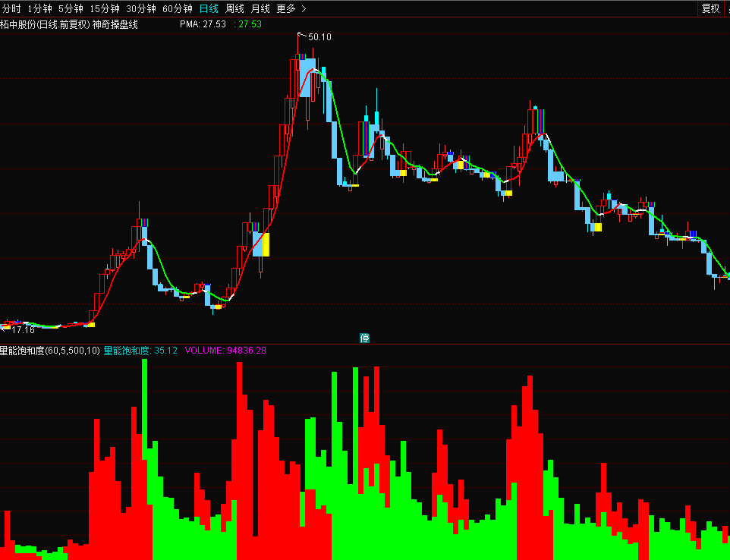Click the green 27.53 indicator value
The height and width of the screenshot is (560, 730).
click(248, 24)
